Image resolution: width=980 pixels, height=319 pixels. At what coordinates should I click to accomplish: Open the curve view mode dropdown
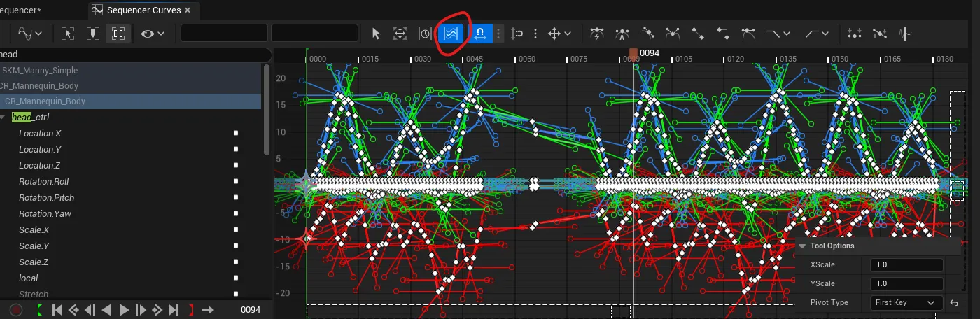pos(29,33)
